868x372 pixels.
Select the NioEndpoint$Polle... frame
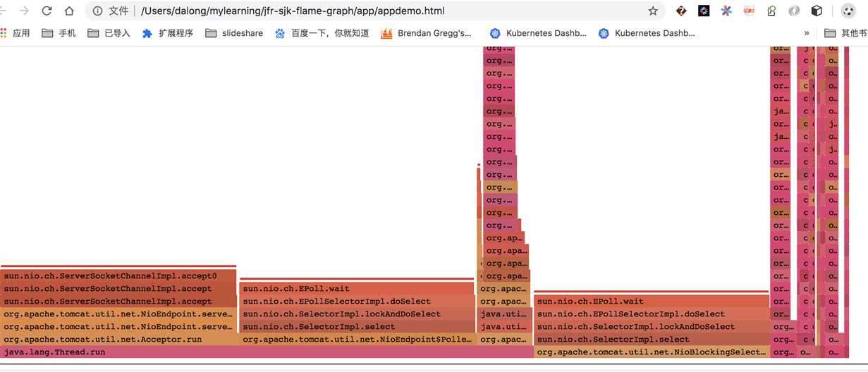pyautogui.click(x=356, y=339)
